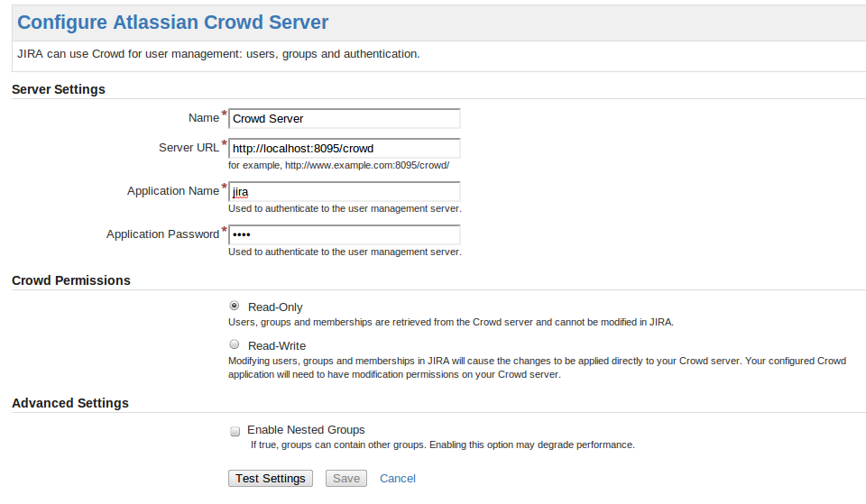Click the Name input field
Screen dimensions: 866x504
point(344,119)
